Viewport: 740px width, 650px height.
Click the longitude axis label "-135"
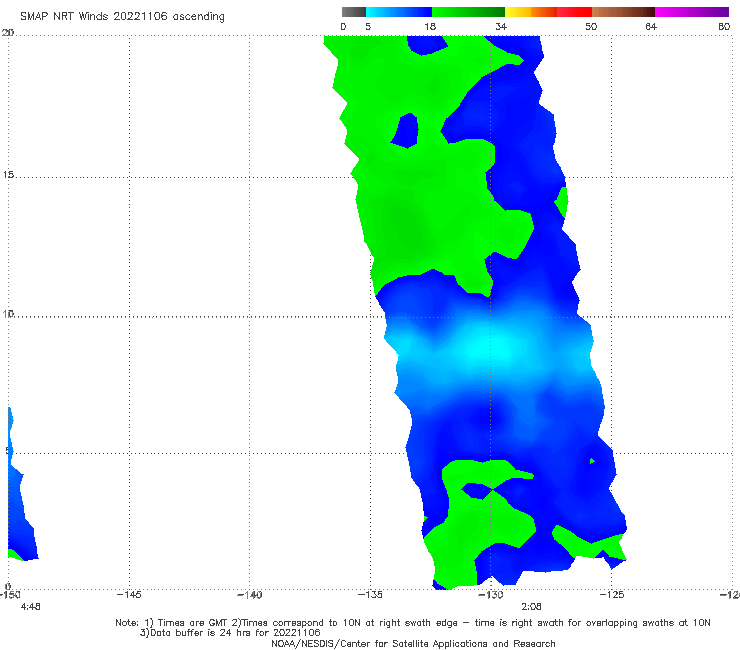tap(370, 595)
